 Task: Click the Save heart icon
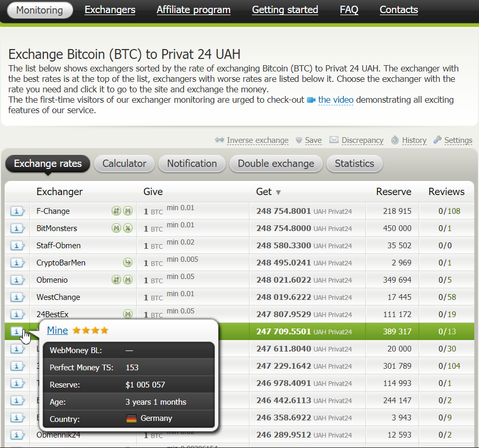click(x=299, y=140)
